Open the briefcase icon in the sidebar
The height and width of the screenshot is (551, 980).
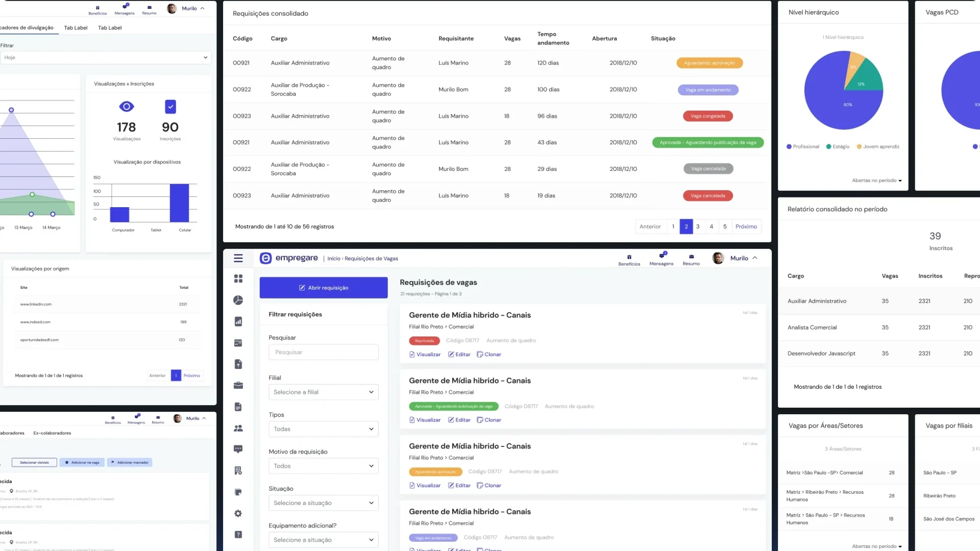click(x=238, y=385)
